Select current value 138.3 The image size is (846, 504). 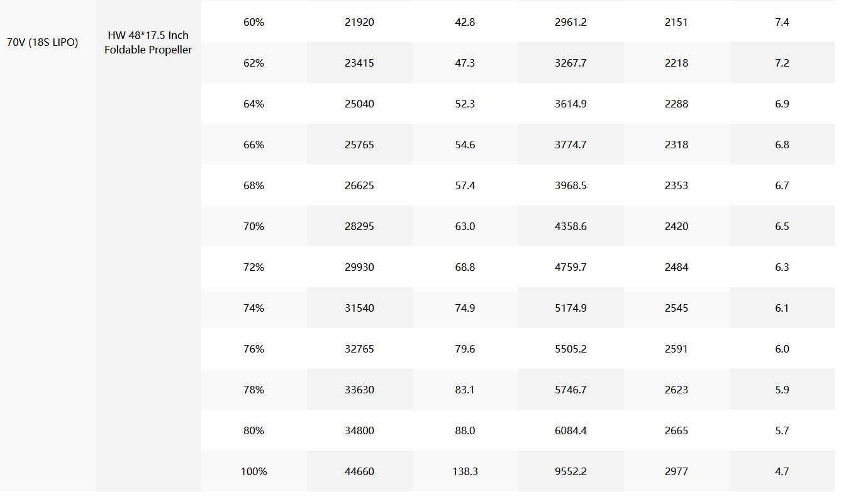pos(465,471)
